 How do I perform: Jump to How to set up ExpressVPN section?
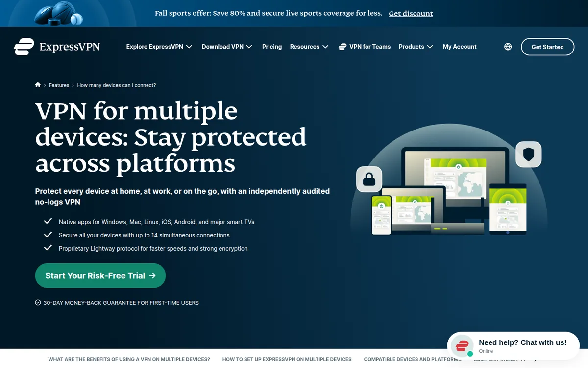[287, 359]
